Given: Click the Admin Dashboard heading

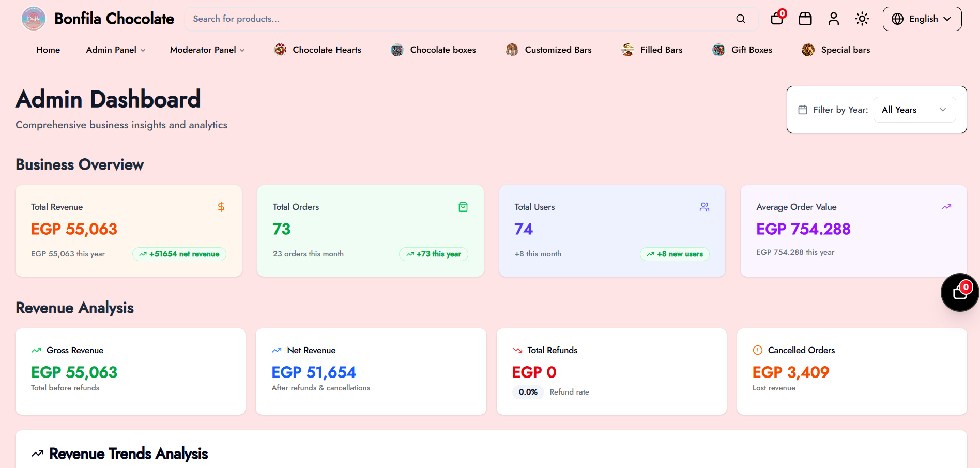Looking at the screenshot, I should (x=108, y=99).
